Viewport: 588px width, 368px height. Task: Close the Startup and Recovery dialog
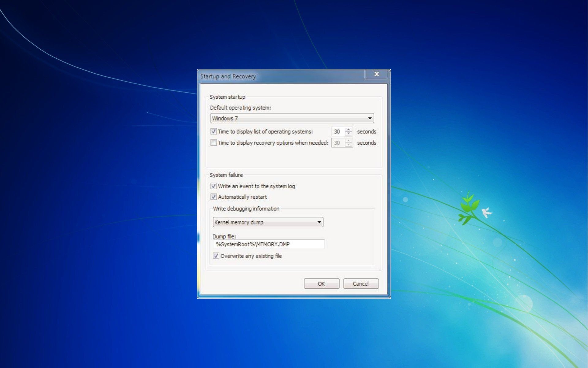377,74
